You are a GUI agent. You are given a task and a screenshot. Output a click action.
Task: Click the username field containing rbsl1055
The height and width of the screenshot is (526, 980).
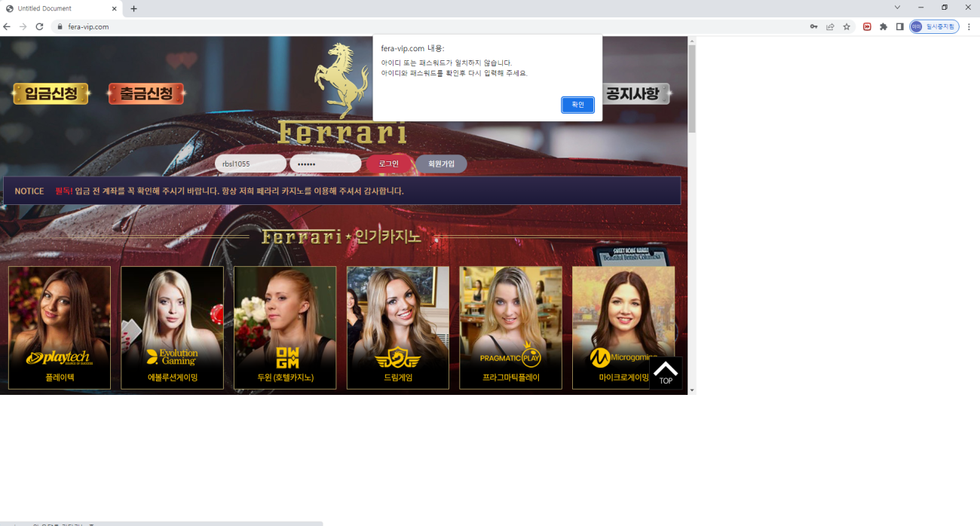(250, 164)
